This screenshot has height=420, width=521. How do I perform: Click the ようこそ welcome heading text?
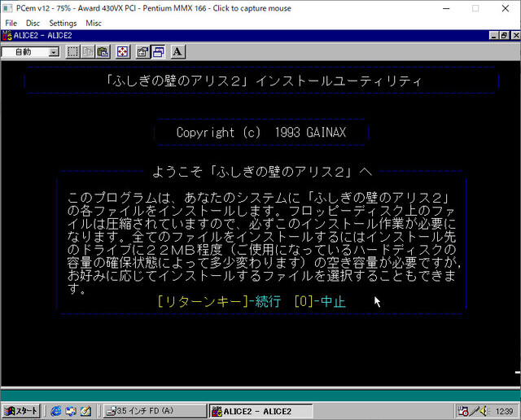coord(262,172)
